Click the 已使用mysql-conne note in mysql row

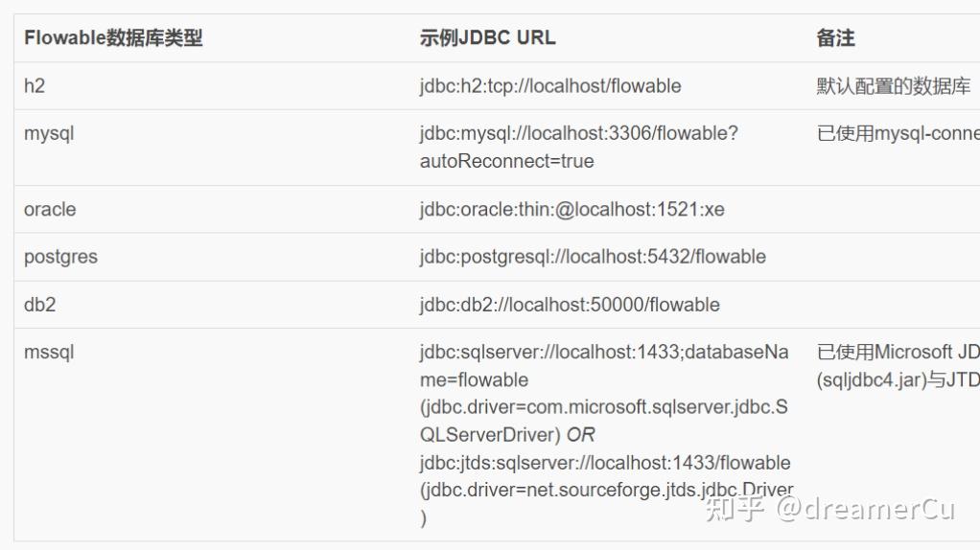point(898,134)
